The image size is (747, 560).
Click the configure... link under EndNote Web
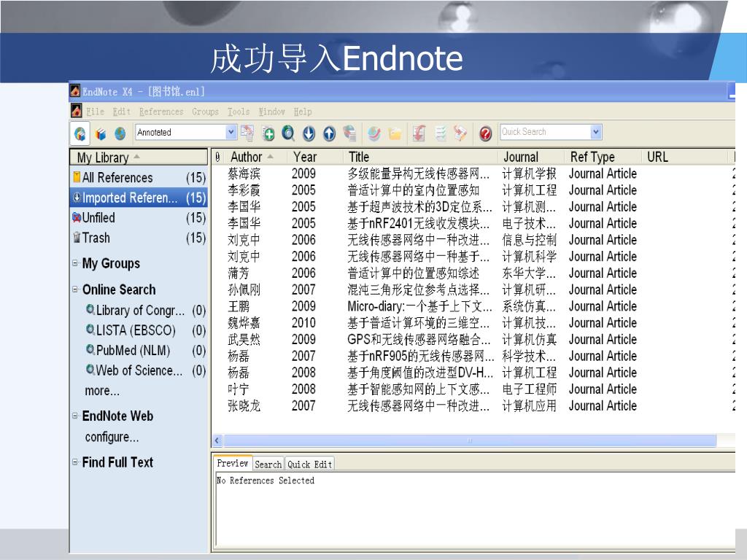pyautogui.click(x=112, y=437)
